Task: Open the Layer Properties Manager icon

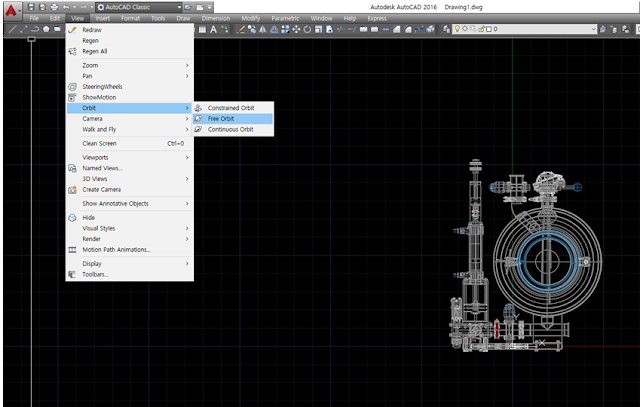Action: (x=446, y=29)
